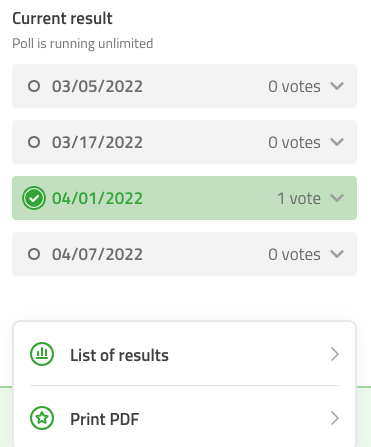Click the "1 vote" count text
Image resolution: width=371 pixels, height=447 pixels.
point(299,198)
